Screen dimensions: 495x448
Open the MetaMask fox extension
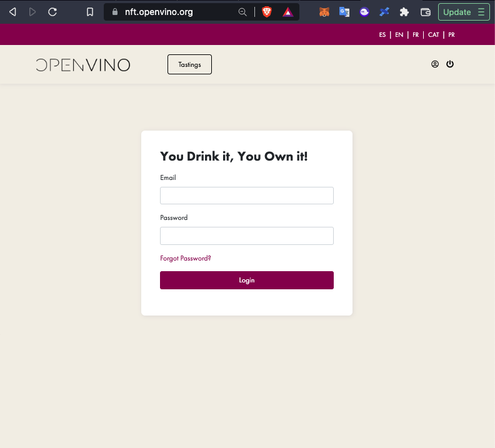[324, 12]
